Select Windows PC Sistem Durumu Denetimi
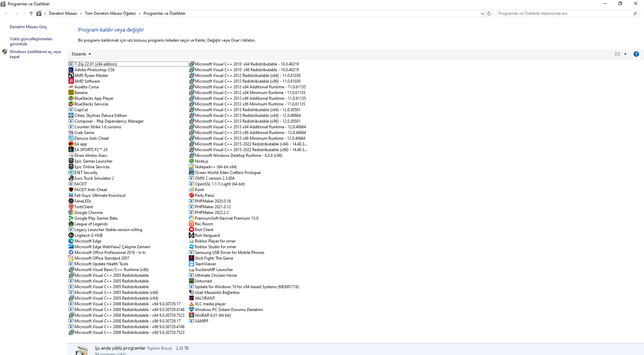This screenshot has width=644, height=355. [226, 310]
